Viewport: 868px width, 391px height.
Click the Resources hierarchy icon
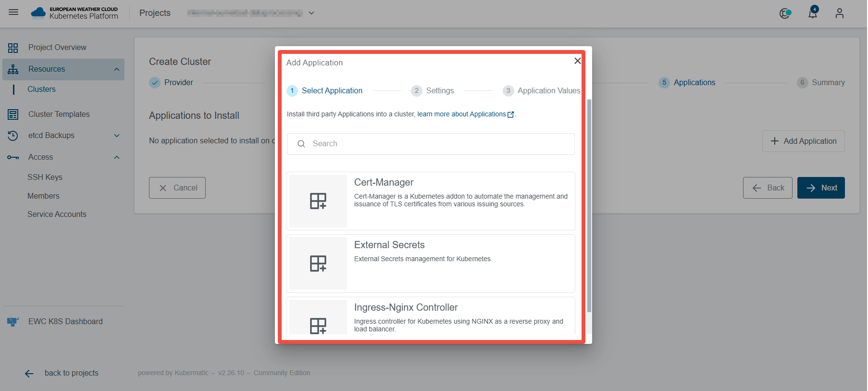point(13,69)
